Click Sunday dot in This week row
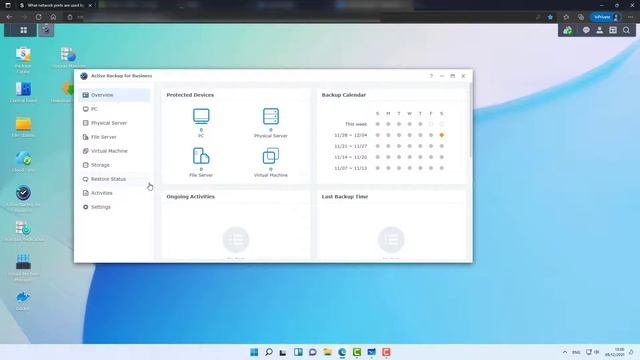The width and height of the screenshot is (640, 360). click(x=378, y=124)
